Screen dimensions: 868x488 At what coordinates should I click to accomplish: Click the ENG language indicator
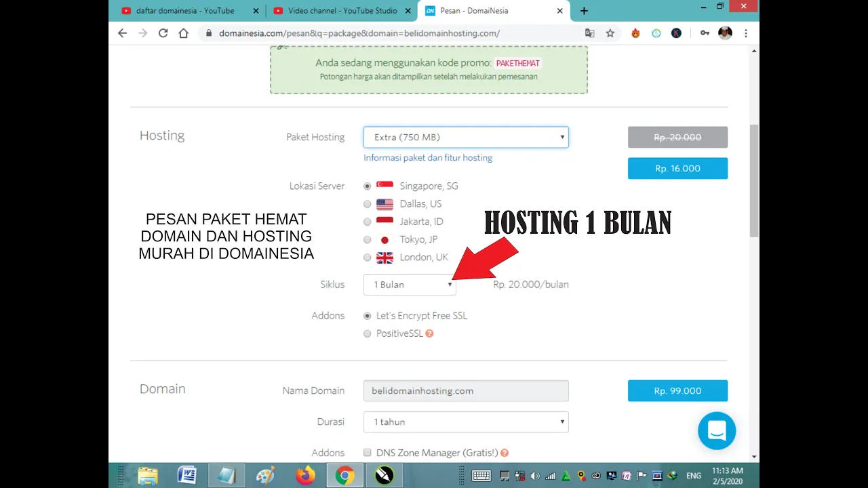pos(694,476)
